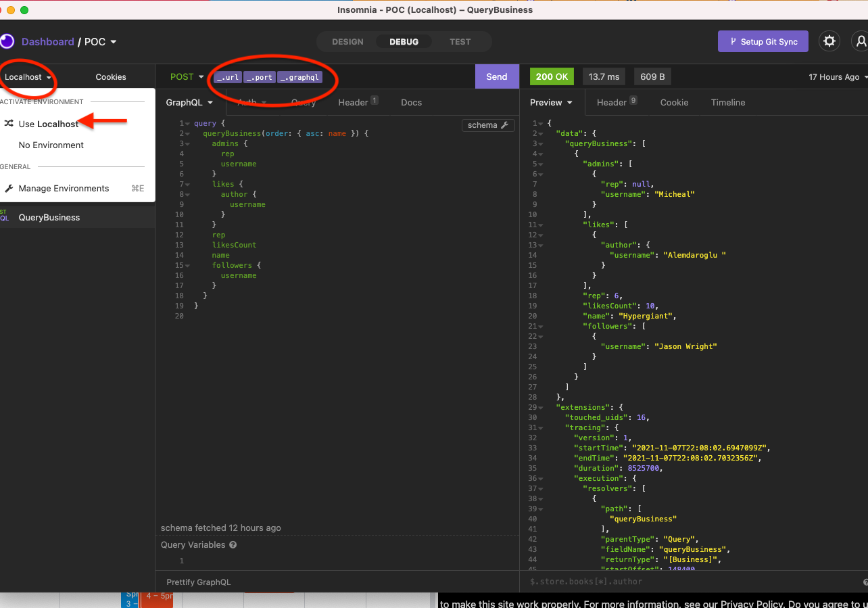Click the settings gear icon
868x608 pixels.
[x=829, y=41]
